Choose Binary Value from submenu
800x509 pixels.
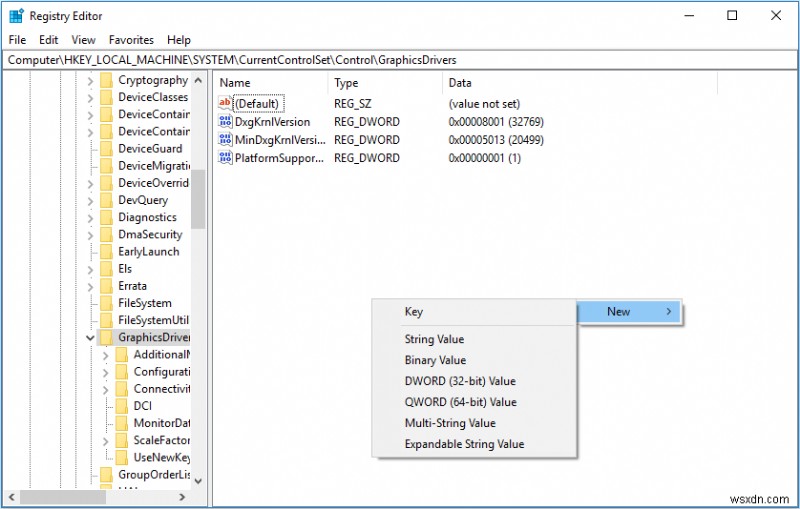click(x=474, y=360)
